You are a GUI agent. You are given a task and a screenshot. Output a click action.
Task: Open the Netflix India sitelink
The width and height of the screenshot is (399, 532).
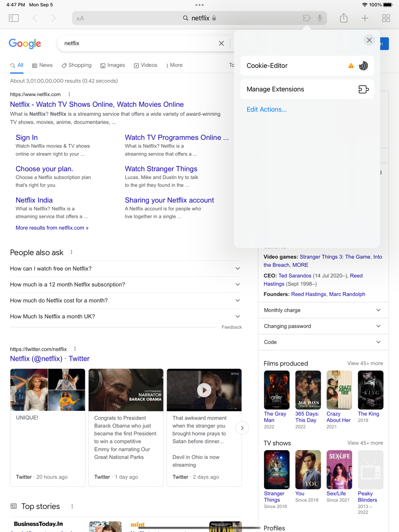[34, 200]
